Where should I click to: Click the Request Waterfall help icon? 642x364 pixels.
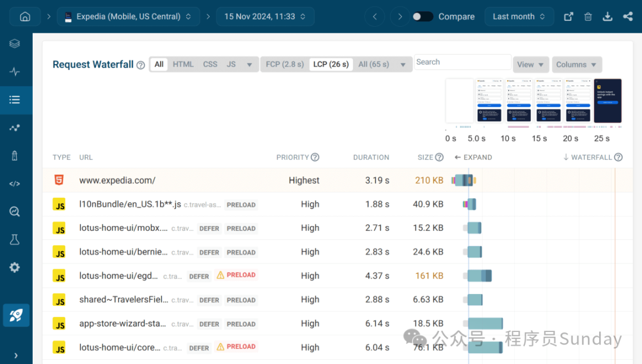point(140,65)
